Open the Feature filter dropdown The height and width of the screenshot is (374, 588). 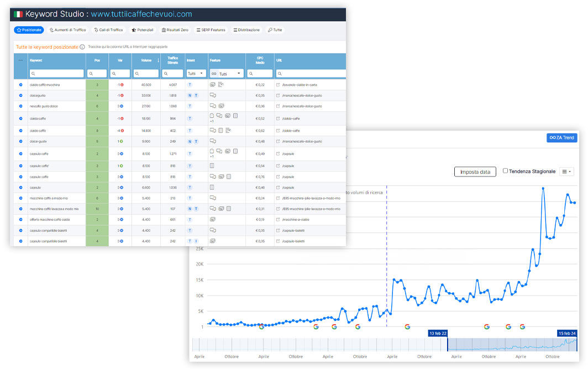tap(227, 74)
